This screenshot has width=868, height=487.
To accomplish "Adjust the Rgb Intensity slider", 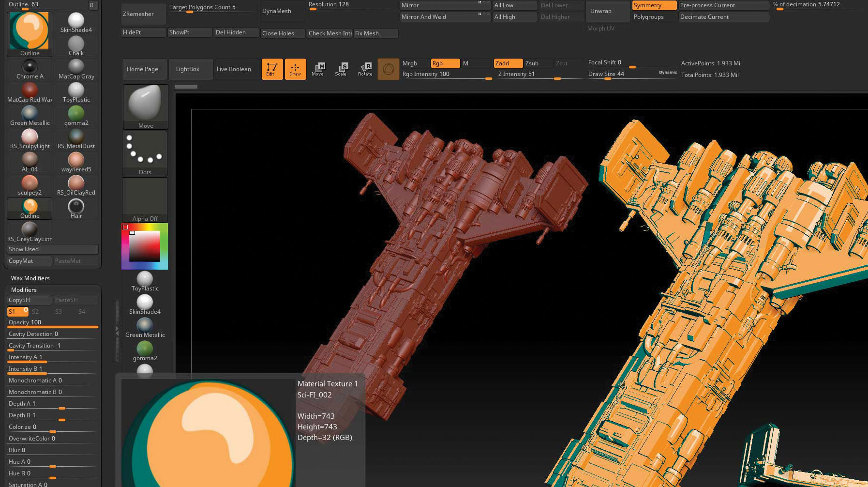I will pos(447,75).
